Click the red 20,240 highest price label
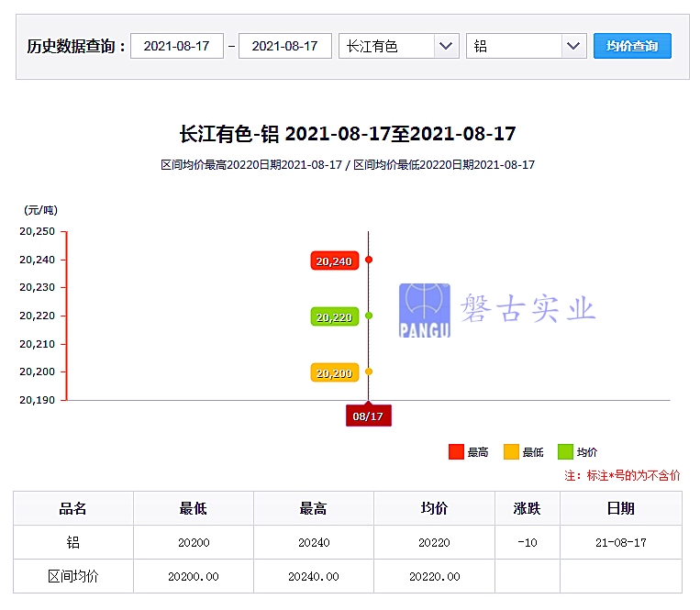This screenshot has height=610, width=700. point(334,261)
